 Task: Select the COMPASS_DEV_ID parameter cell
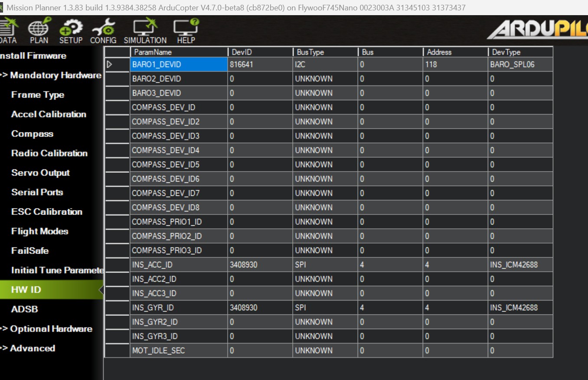click(x=179, y=107)
